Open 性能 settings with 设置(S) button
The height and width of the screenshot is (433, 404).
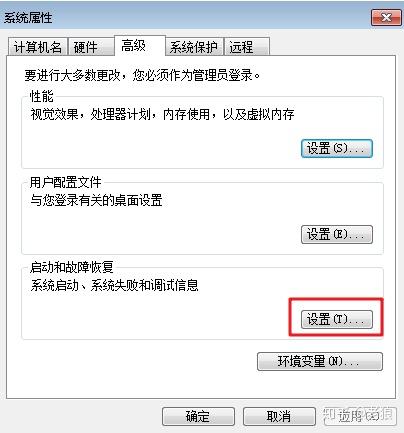(x=337, y=148)
